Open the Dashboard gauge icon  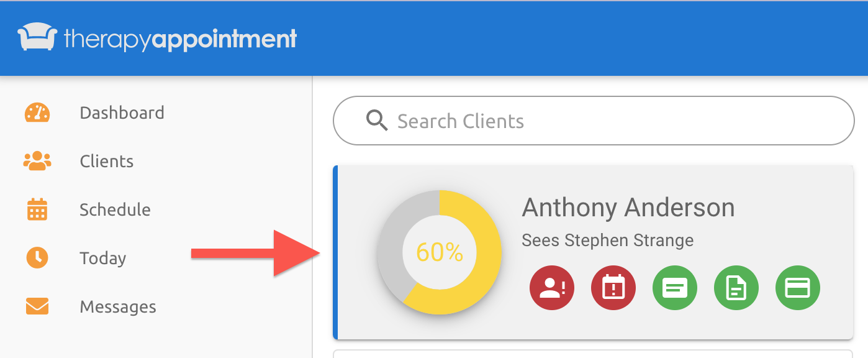37,112
